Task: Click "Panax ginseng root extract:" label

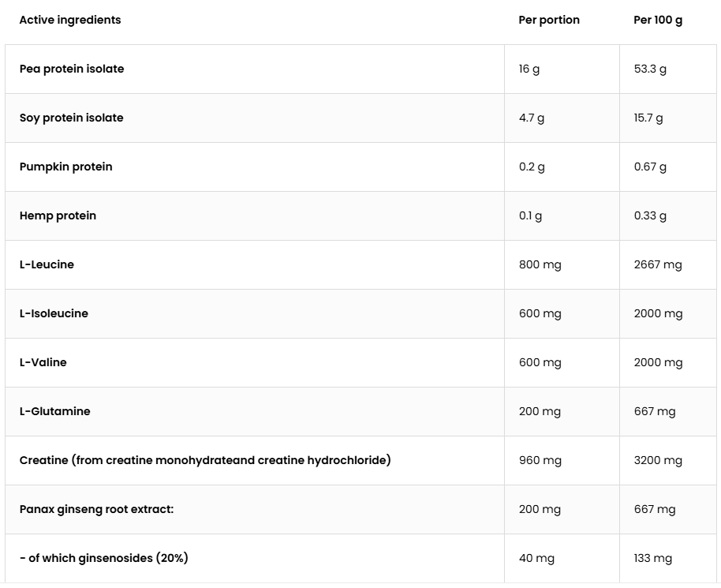Action: [x=96, y=509]
